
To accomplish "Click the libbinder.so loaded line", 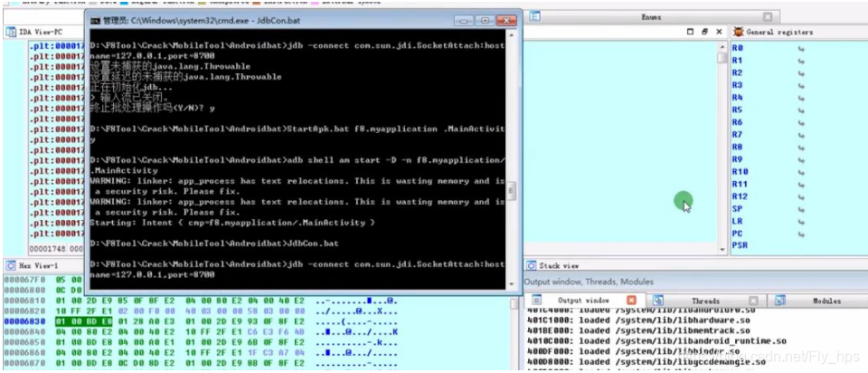I will pos(635,351).
